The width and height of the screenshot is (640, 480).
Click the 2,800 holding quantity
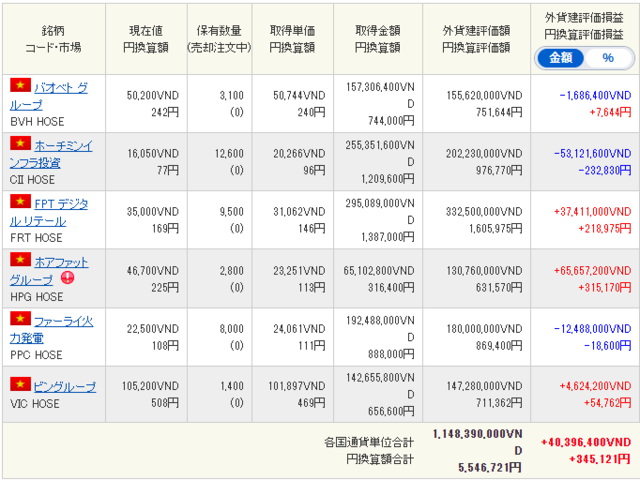click(x=231, y=271)
